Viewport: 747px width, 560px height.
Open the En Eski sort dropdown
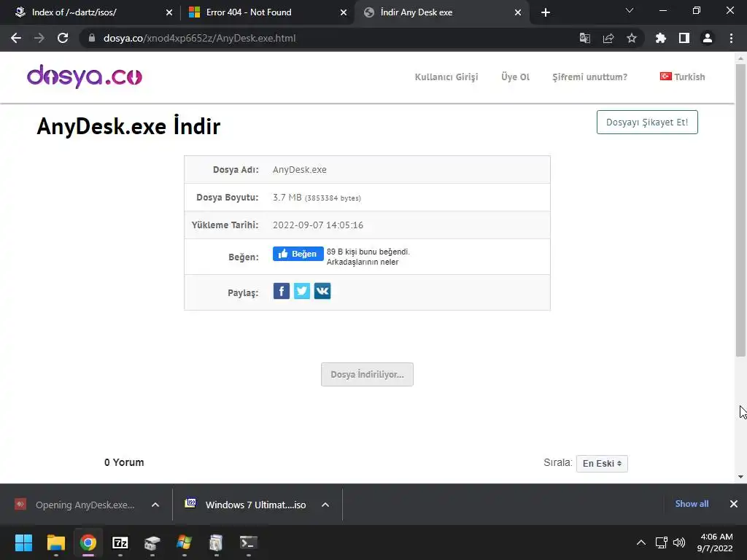pyautogui.click(x=602, y=463)
